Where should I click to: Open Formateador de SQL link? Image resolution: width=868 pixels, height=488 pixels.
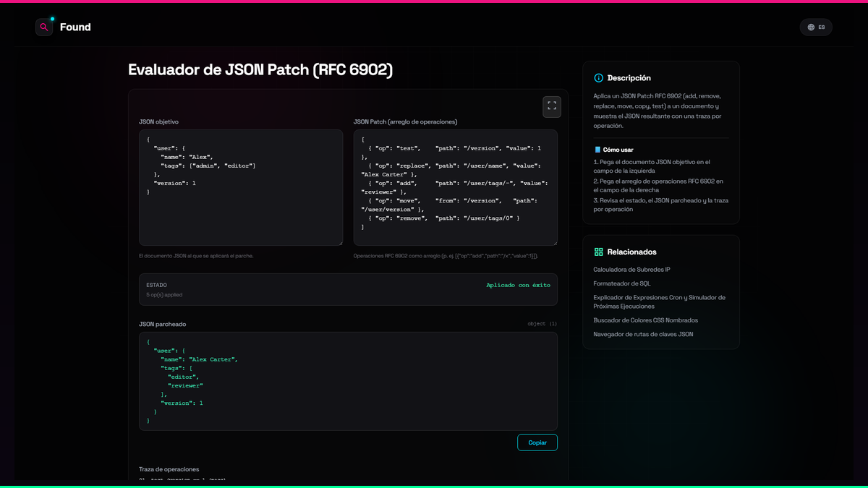coord(622,283)
